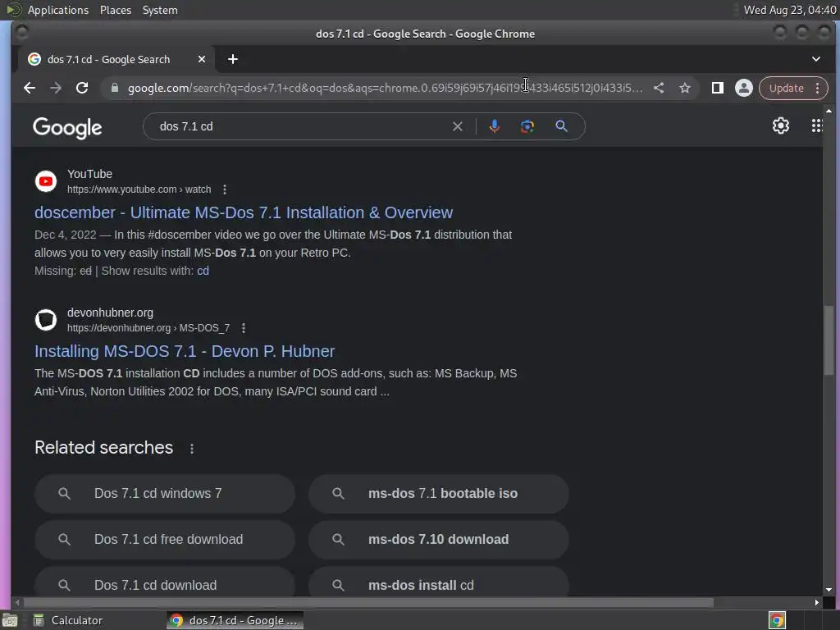Image resolution: width=840 pixels, height=630 pixels.
Task: Open the side panel
Action: [x=717, y=88]
